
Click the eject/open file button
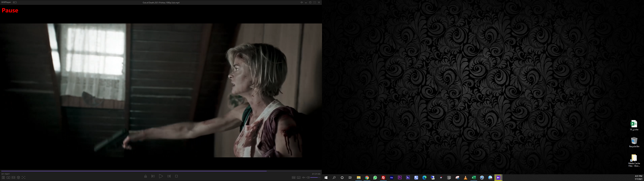pyautogui.click(x=146, y=176)
